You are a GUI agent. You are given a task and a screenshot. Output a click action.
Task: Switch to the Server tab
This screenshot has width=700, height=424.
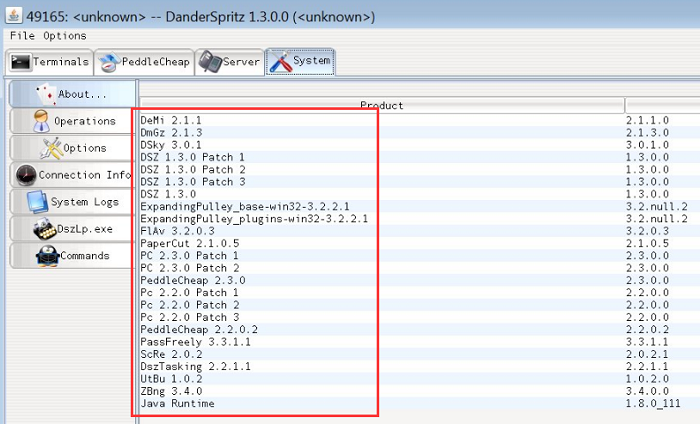tap(229, 62)
